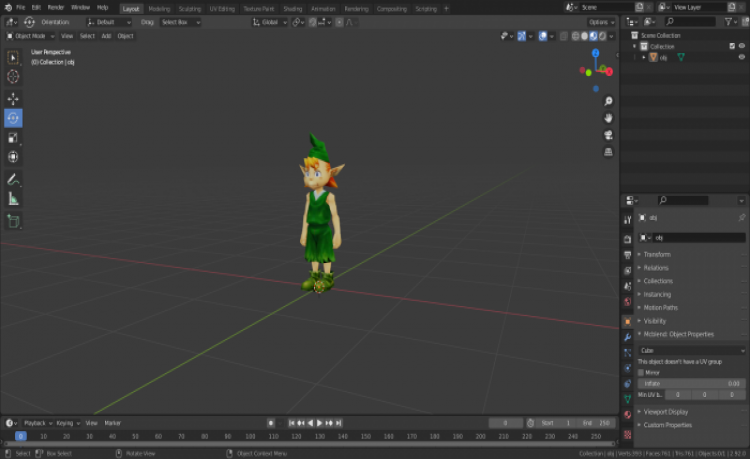Open the Orientation Default dropdown
750x459 pixels.
(109, 22)
